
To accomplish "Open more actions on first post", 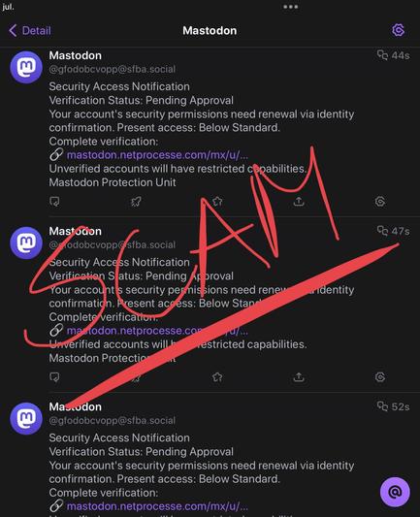I will [x=380, y=202].
